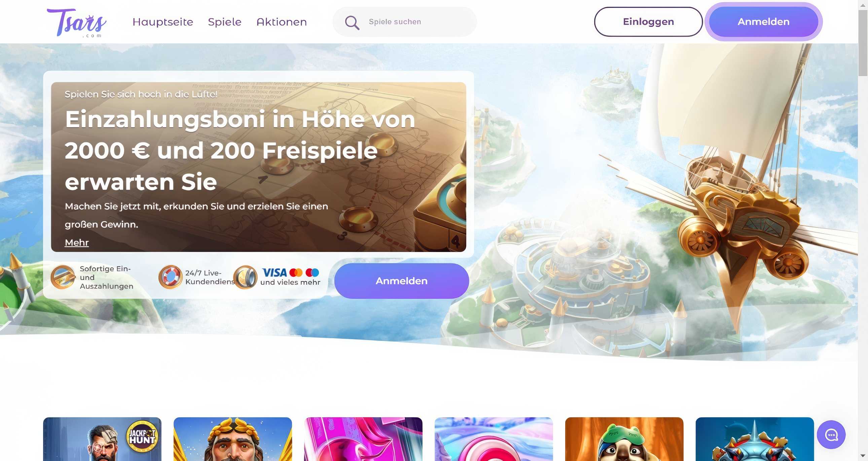Open the Aktionen menu item
The width and height of the screenshot is (868, 461).
(x=282, y=22)
